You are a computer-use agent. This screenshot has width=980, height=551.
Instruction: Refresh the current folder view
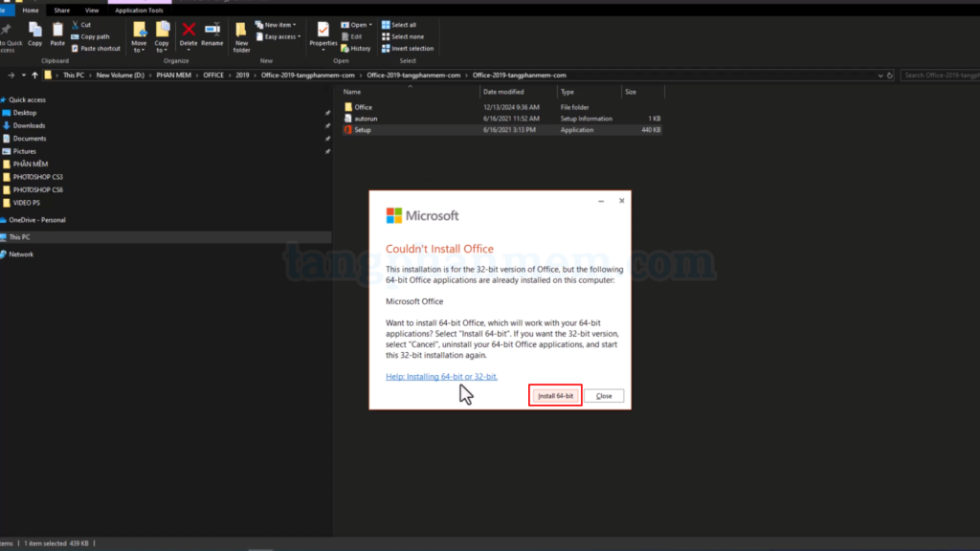(889, 75)
